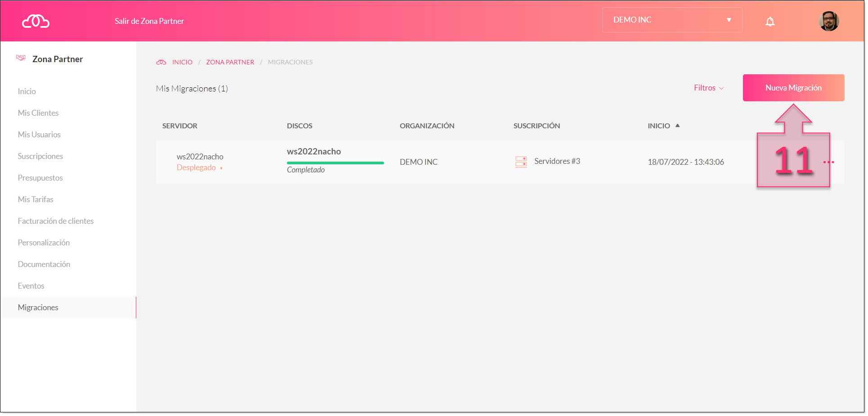868x416 pixels.
Task: Click the Zona Partner handshake icon
Action: pyautogui.click(x=21, y=58)
